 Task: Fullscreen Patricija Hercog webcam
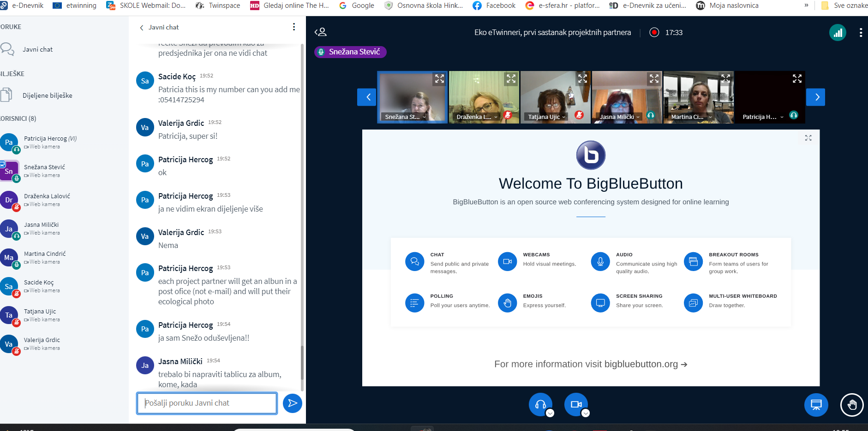[x=797, y=79]
